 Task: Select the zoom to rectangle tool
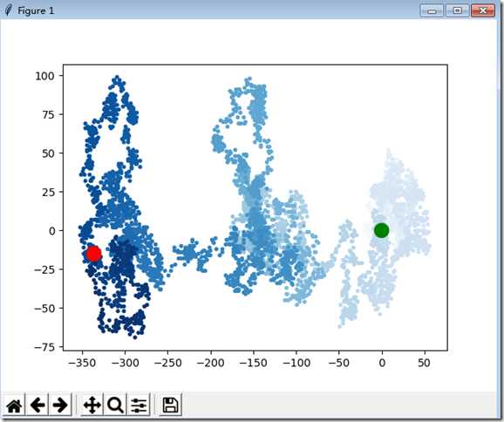point(115,405)
